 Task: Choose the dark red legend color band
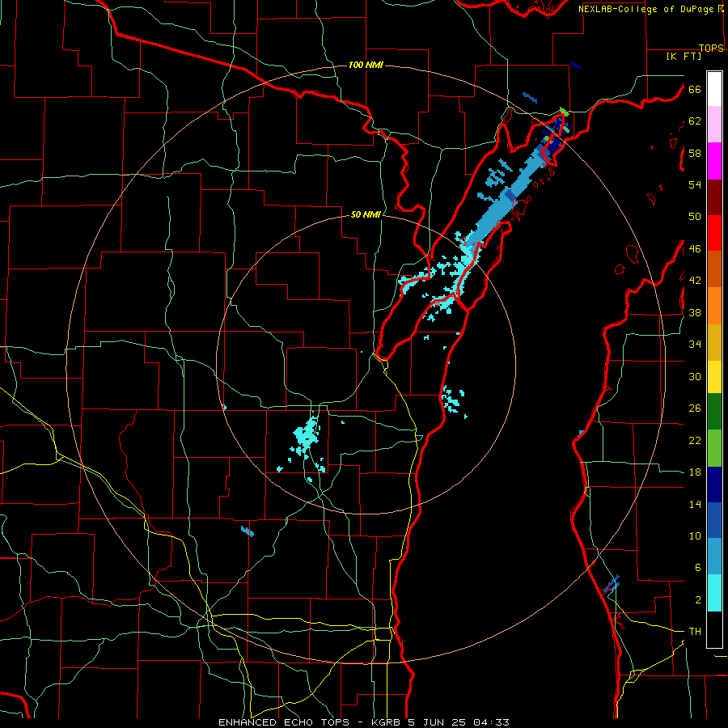[714, 197]
